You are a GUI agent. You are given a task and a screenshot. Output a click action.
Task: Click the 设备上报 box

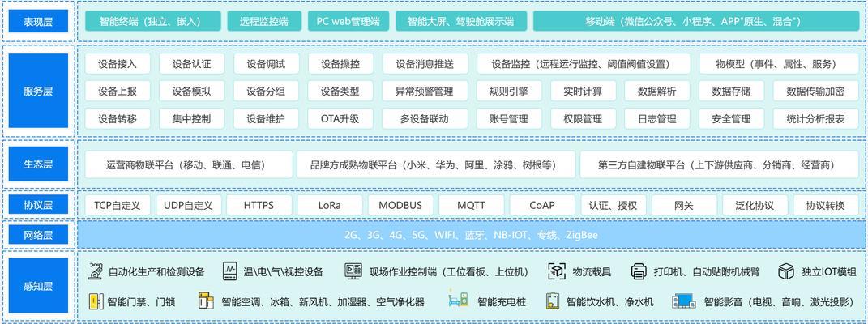click(118, 91)
